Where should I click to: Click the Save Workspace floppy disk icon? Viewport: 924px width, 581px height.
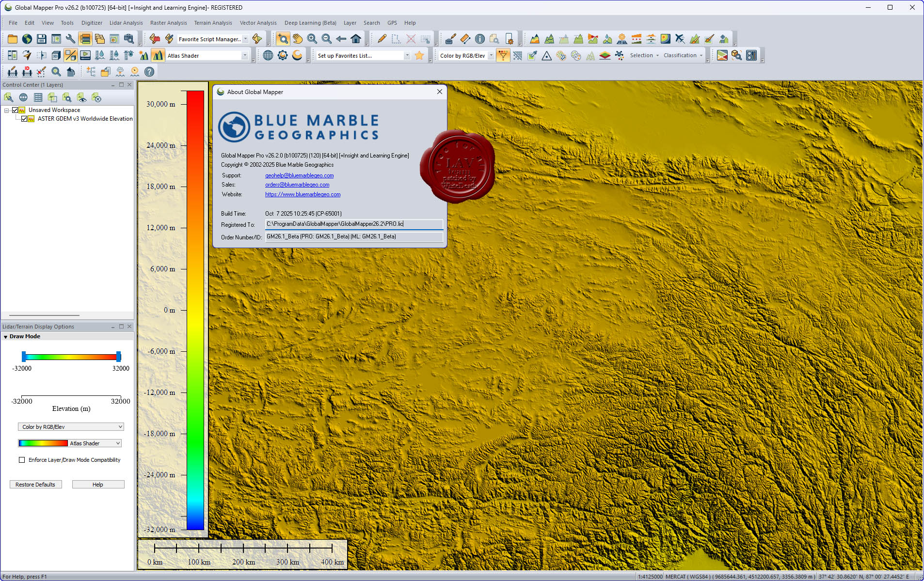tap(42, 39)
